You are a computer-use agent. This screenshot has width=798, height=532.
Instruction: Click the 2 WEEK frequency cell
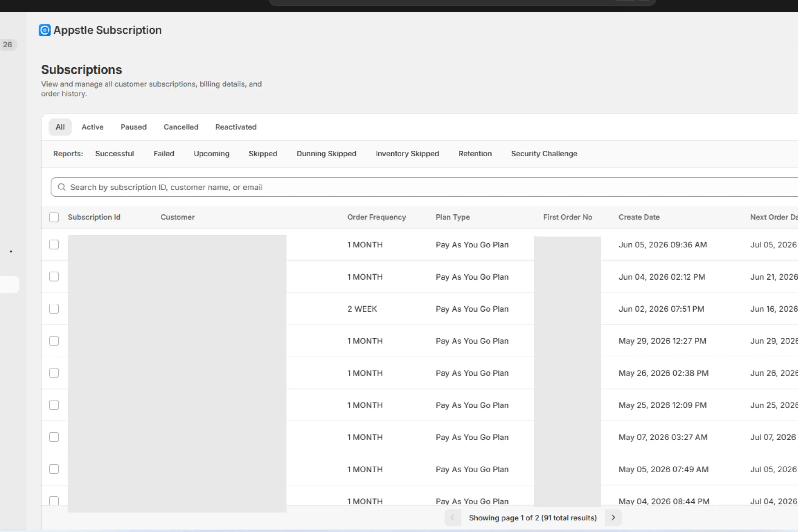[x=362, y=309]
